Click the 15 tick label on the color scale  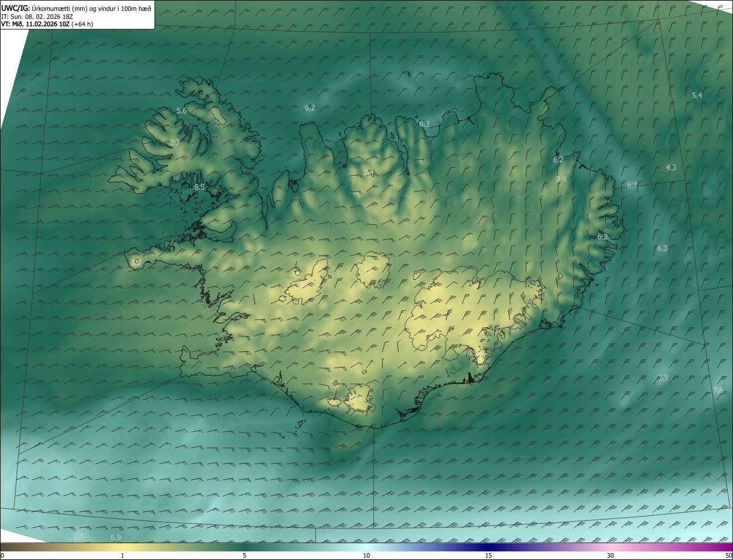click(488, 555)
